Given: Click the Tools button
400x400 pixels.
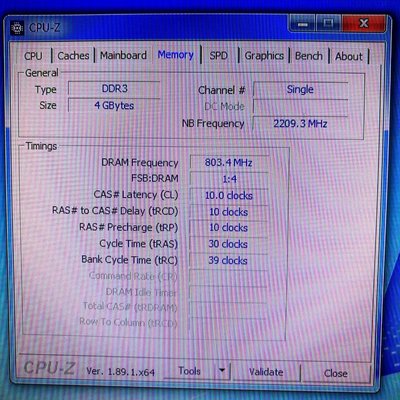Looking at the screenshot, I should pyautogui.click(x=190, y=371).
